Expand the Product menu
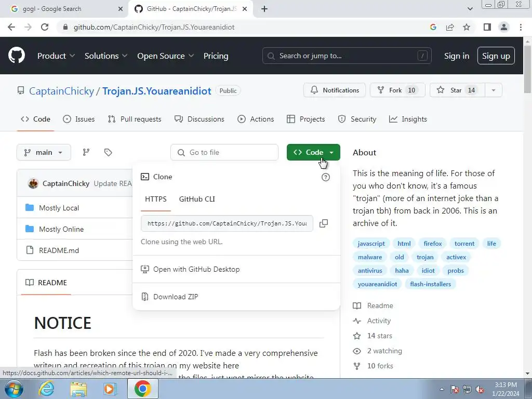Image resolution: width=532 pixels, height=399 pixels. click(56, 56)
